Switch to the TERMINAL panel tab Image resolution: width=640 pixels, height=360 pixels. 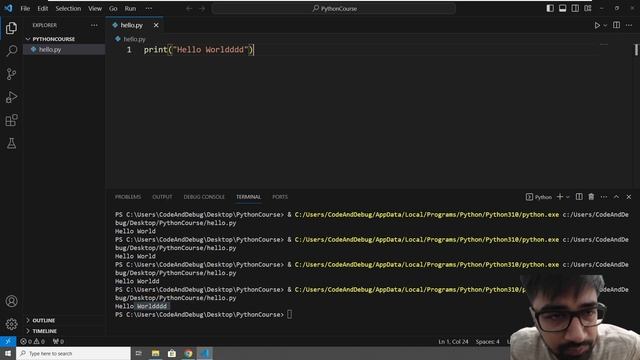pyautogui.click(x=248, y=197)
